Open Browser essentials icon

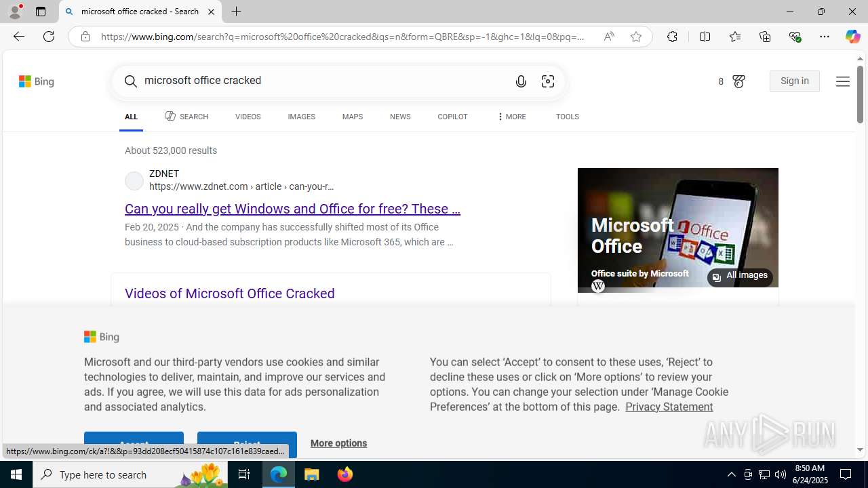coord(795,37)
